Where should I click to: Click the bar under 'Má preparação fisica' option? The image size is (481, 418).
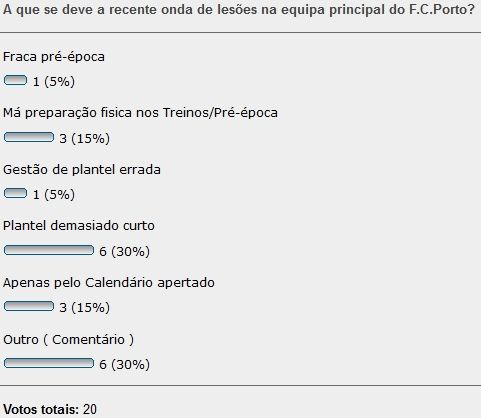click(x=29, y=137)
